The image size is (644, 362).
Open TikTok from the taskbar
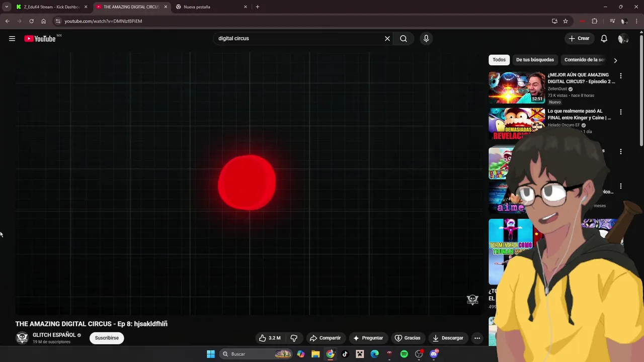[345, 354]
